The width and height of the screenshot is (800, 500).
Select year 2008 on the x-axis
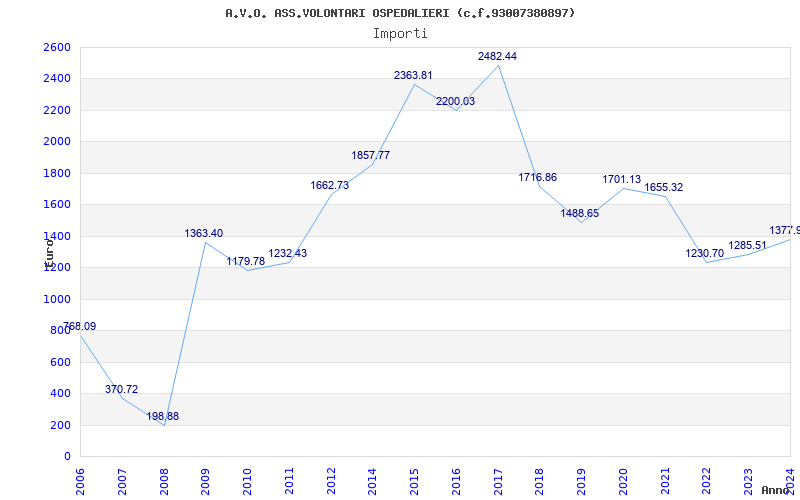coord(164,482)
